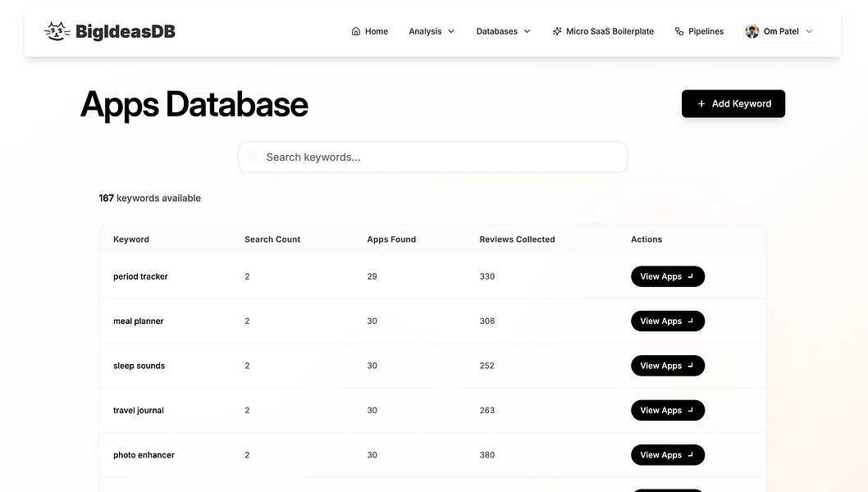Click the Pipelines icon in navbar
The width and height of the screenshot is (868, 492).
(x=679, y=32)
